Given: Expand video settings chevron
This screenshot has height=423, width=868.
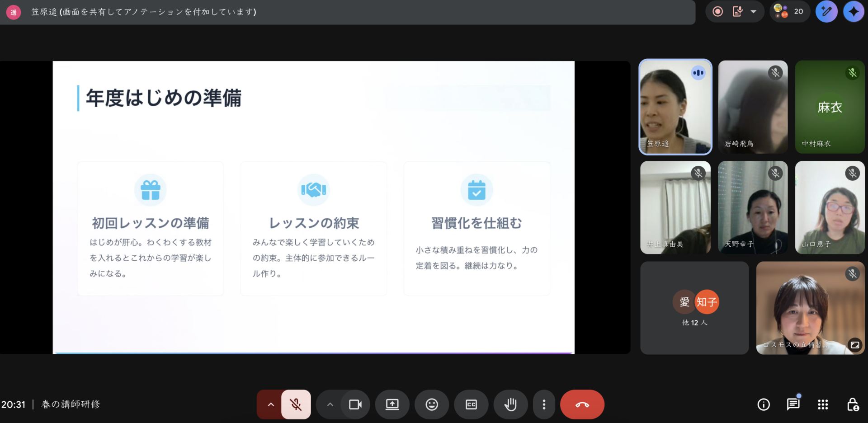Looking at the screenshot, I should coord(330,404).
